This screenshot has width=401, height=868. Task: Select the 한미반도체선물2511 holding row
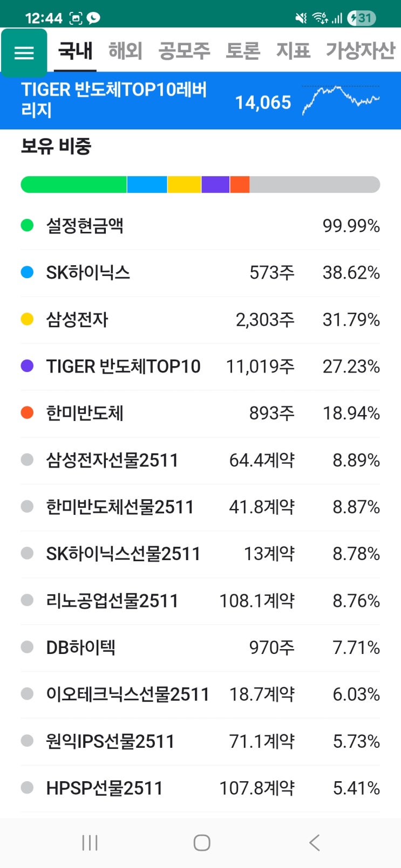pos(200,507)
